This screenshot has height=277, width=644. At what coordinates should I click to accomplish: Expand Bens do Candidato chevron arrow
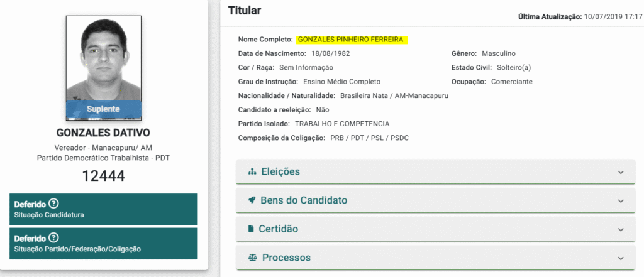coord(621,201)
